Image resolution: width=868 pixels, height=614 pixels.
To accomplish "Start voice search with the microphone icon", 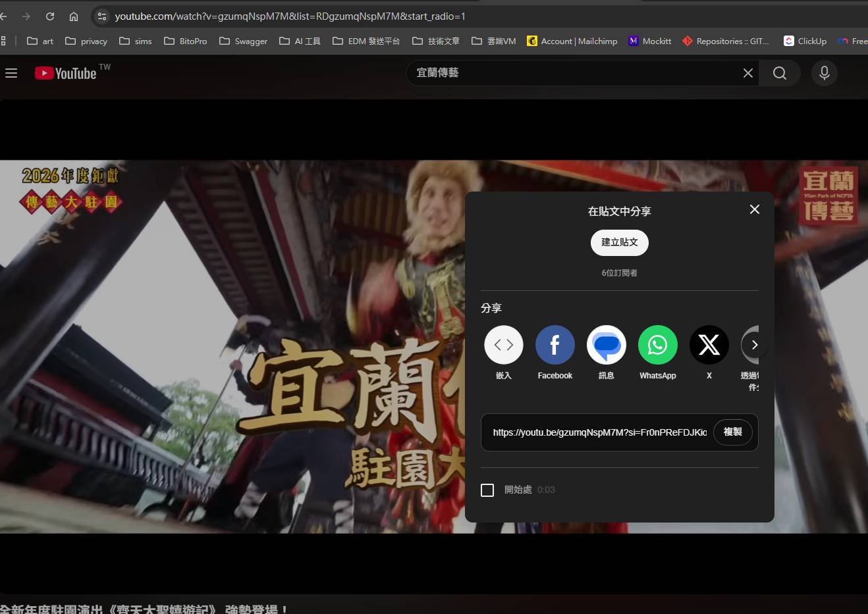I will point(825,73).
